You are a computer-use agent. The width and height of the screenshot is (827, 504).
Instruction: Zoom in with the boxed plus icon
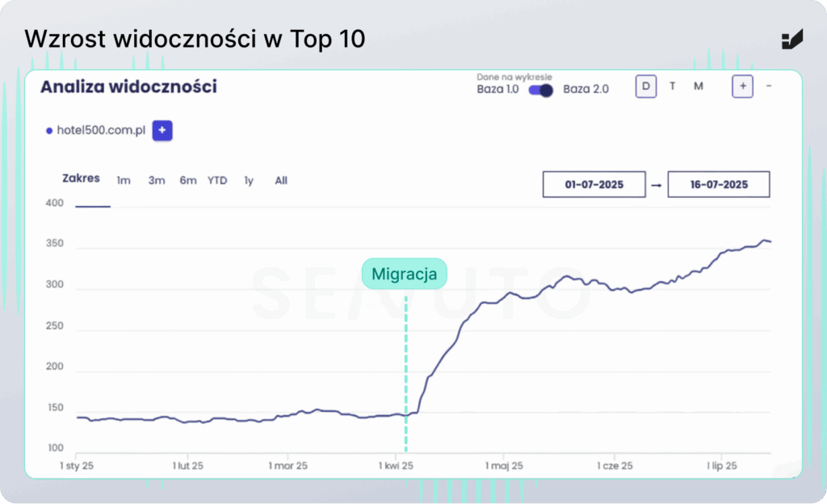click(742, 86)
